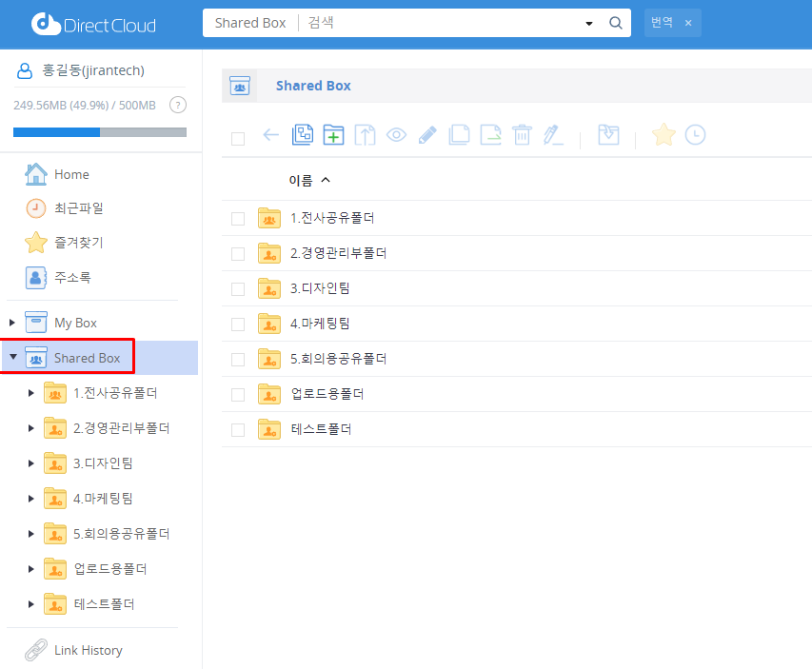Viewport: 812px width, 669px height.
Task: Open Link History
Action: coord(88,650)
